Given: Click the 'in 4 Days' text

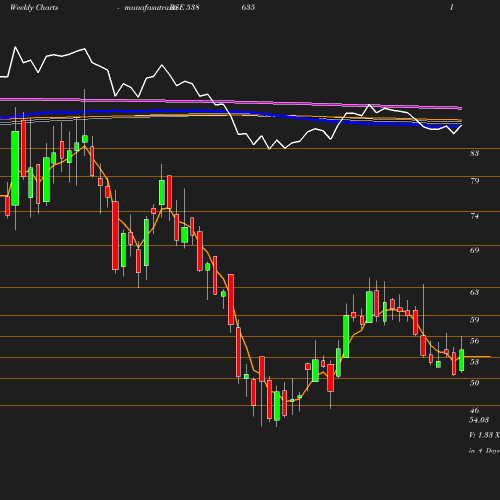Looking at the screenshot, I should [x=484, y=451].
